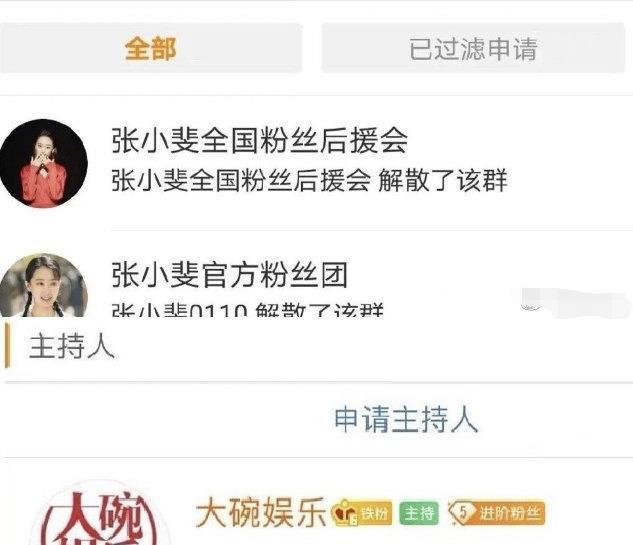
Task: Click the 申请主持人 link
Action: point(406,419)
